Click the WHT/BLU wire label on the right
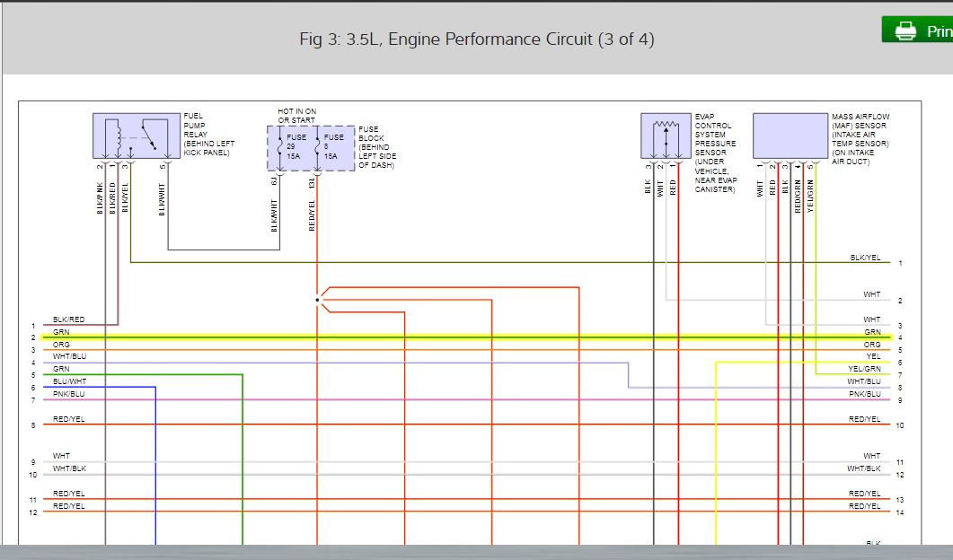The width and height of the screenshot is (953, 560). click(867, 380)
